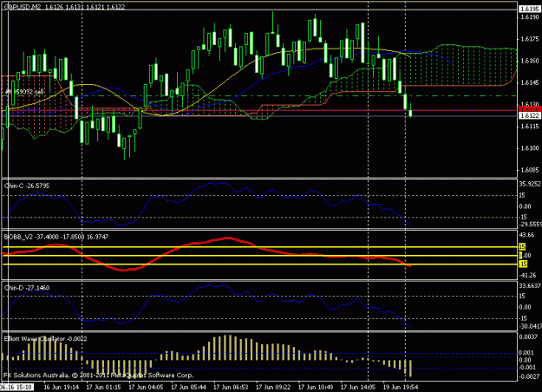Click Chin-C scale value 35.9252
The height and width of the screenshot is (392, 542).
click(x=530, y=184)
